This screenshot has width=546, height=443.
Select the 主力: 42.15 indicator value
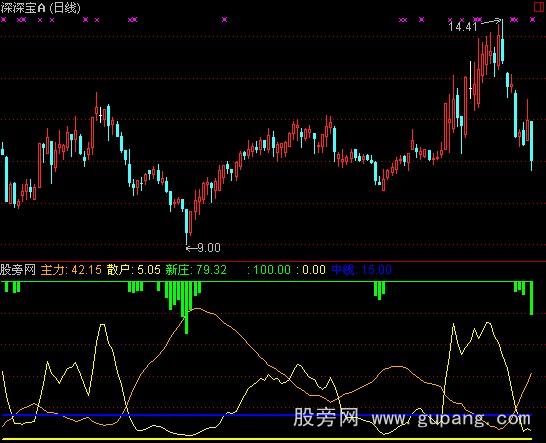71,270
